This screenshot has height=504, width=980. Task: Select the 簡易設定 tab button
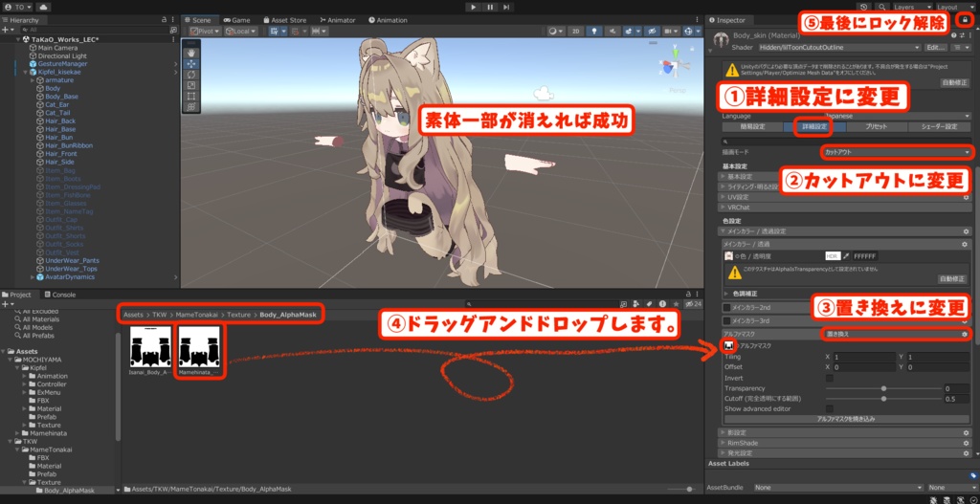pos(752,127)
